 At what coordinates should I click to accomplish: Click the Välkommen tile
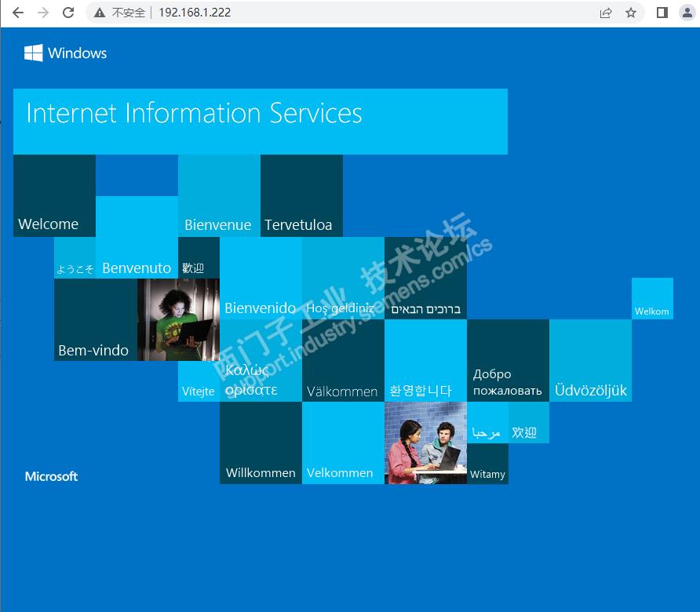click(343, 361)
